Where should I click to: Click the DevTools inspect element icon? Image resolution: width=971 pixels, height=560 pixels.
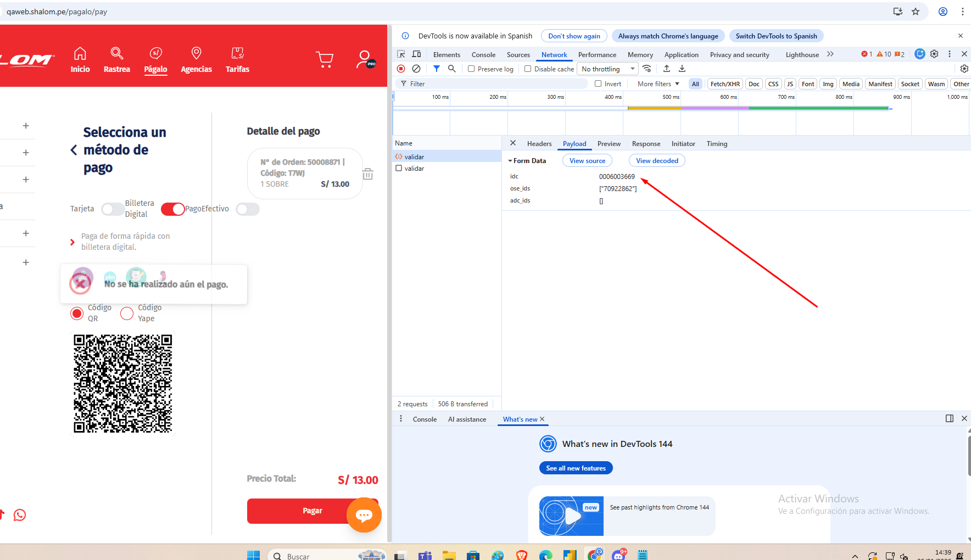401,54
